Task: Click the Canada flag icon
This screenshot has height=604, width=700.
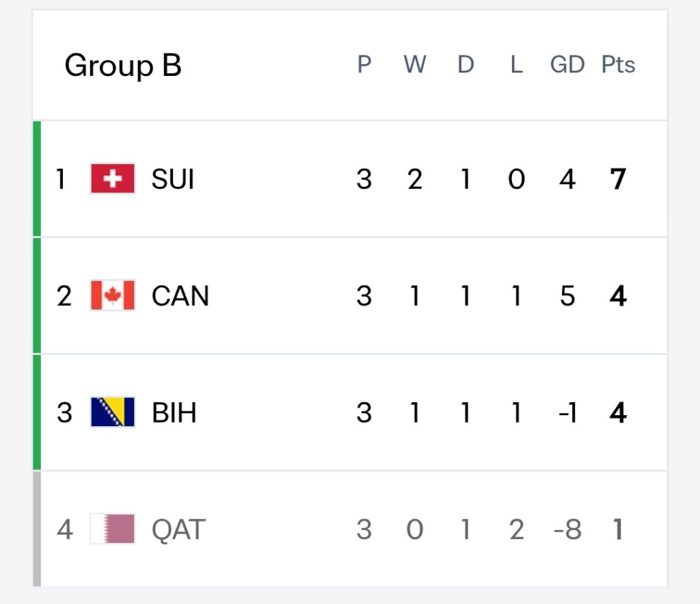Action: pyautogui.click(x=113, y=296)
